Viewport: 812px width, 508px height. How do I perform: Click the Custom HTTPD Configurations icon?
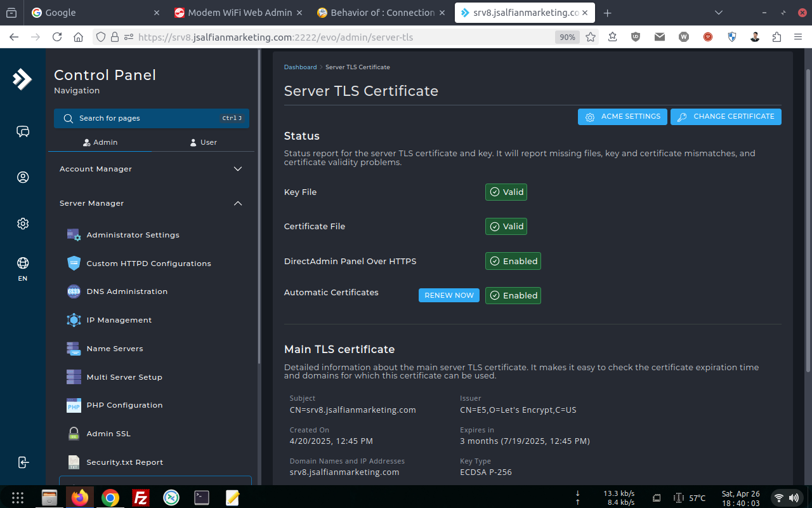(x=74, y=263)
